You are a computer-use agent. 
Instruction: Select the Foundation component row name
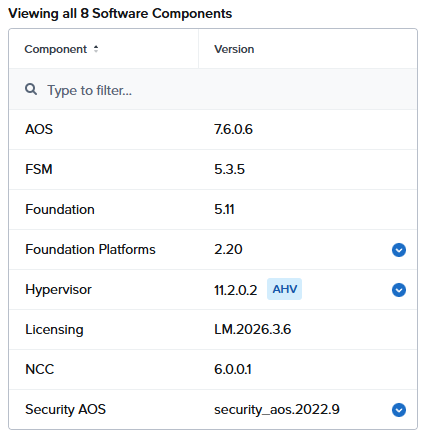(60, 209)
